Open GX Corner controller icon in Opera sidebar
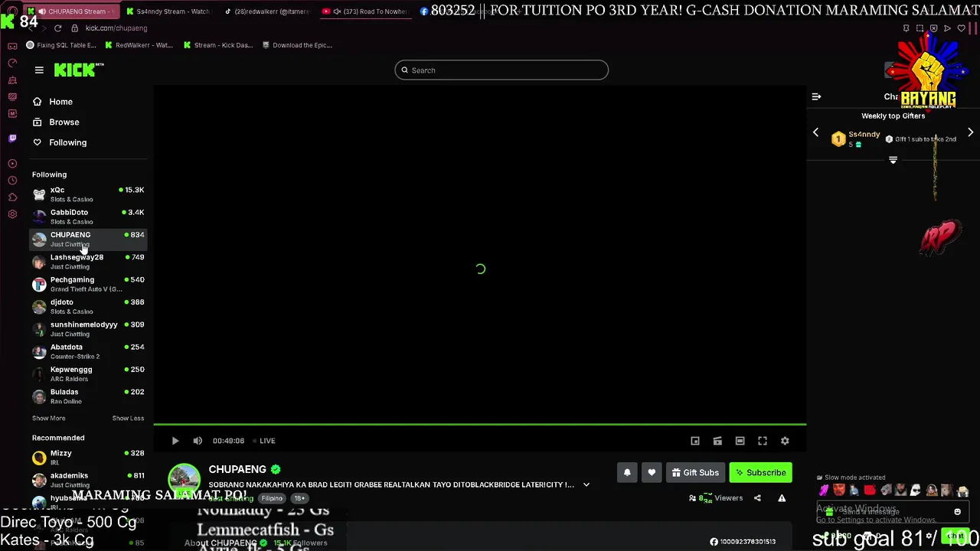 click(12, 46)
